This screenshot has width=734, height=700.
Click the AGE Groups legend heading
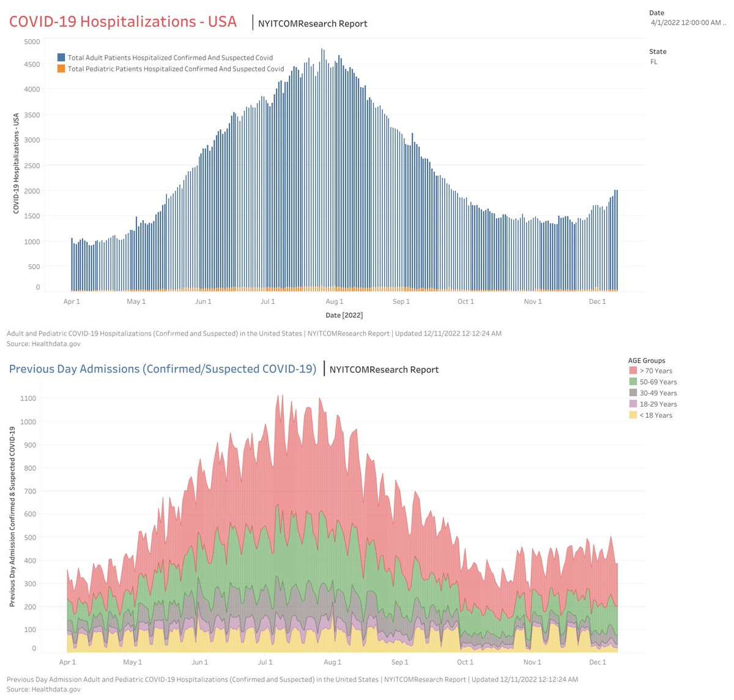[x=647, y=360]
